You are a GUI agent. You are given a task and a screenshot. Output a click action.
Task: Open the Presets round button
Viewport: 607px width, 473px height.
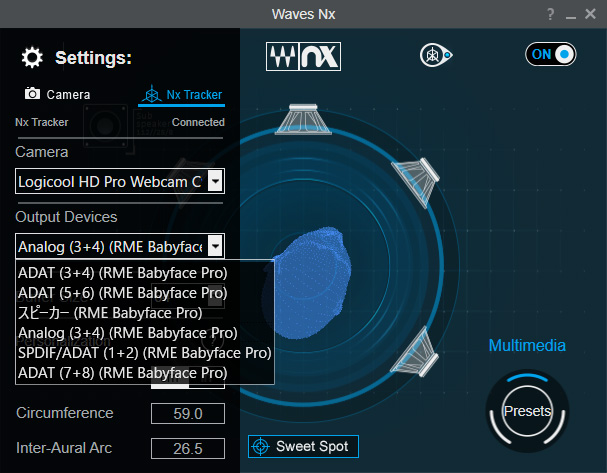coord(526,411)
